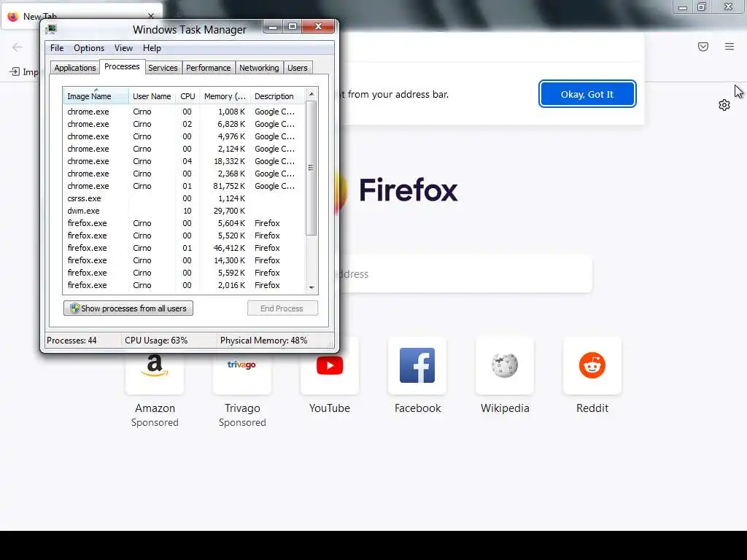Open the Reddit shortcut tile
The height and width of the screenshot is (560, 747).
[x=592, y=366]
